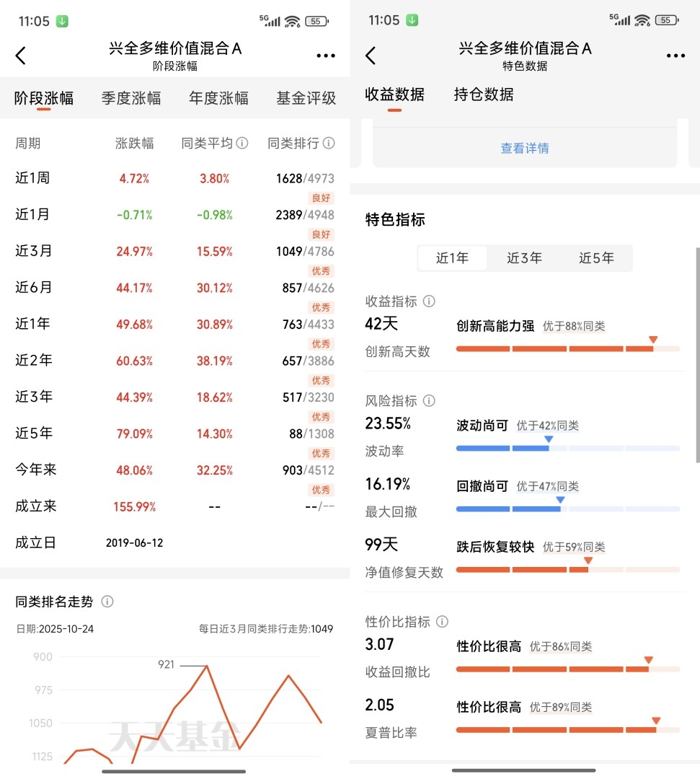Tap 净值修复天数 progress bar
The width and height of the screenshot is (700, 779).
pyautogui.click(x=567, y=569)
